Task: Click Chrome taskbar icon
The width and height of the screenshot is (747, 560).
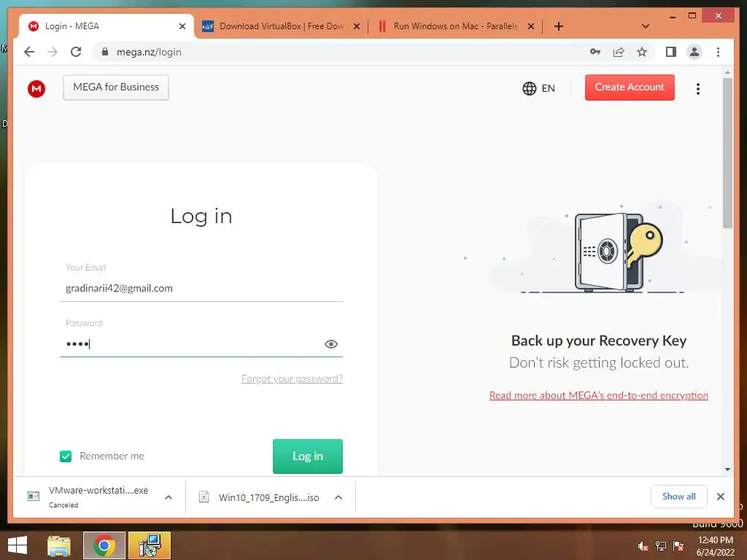Action: point(104,545)
